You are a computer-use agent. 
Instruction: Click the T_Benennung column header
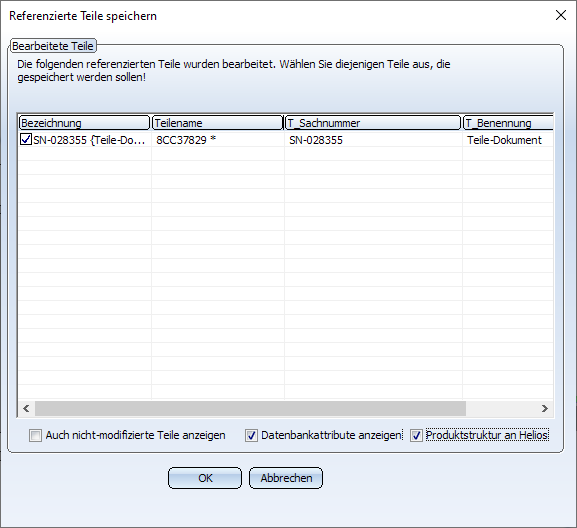[508, 123]
